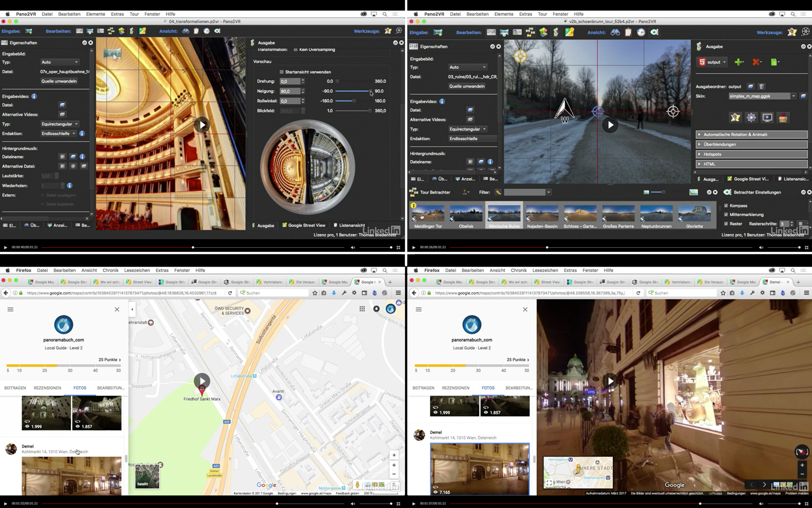
Task: Click trash icon next to Ausgabeordner output
Action: click(761, 86)
